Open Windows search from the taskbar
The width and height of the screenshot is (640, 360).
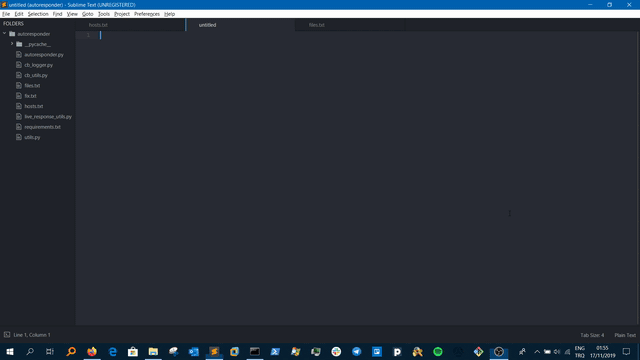coord(30,351)
